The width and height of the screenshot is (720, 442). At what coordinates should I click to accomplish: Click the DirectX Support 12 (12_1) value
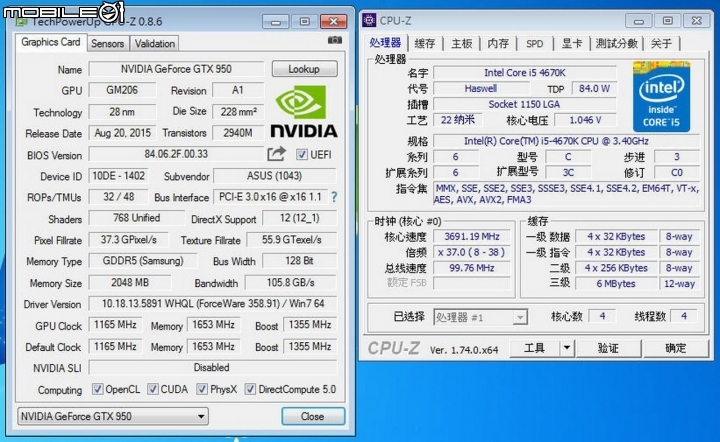pos(299,218)
